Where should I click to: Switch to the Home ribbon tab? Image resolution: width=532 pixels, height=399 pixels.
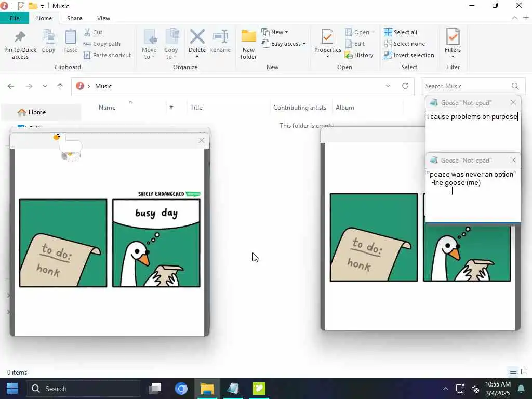click(x=44, y=18)
